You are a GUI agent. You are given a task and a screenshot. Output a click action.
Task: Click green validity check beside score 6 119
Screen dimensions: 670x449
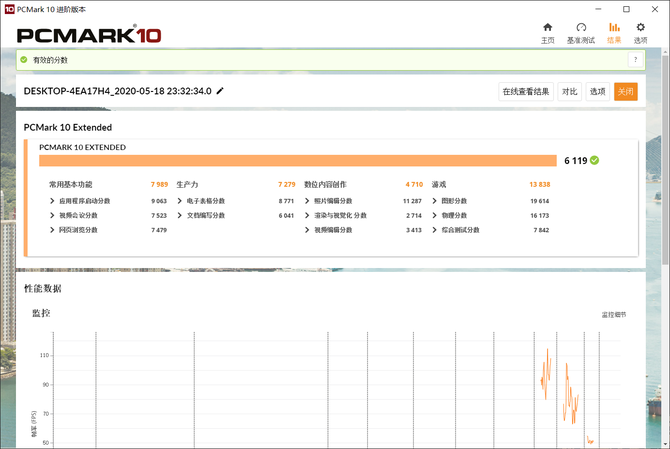594,160
